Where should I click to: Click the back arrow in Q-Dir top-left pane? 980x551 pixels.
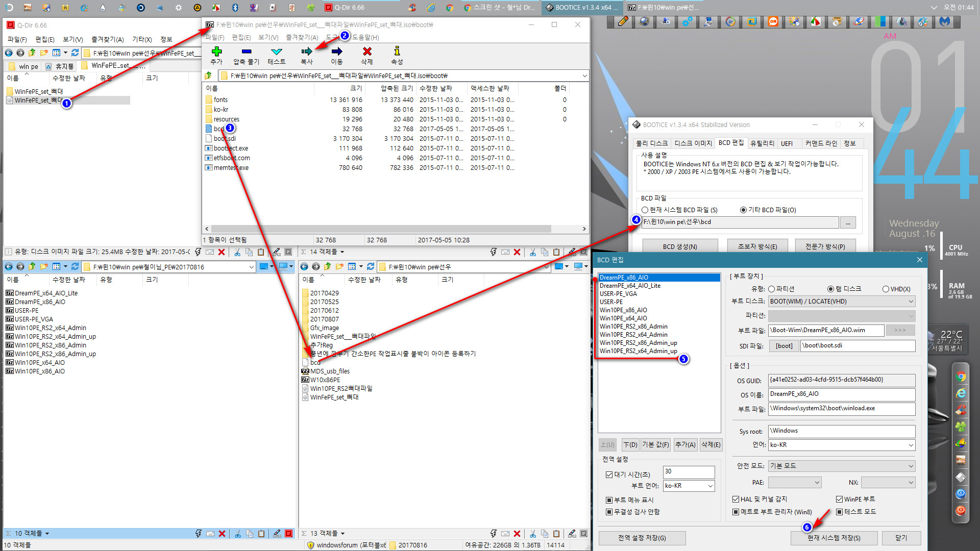coord(9,53)
